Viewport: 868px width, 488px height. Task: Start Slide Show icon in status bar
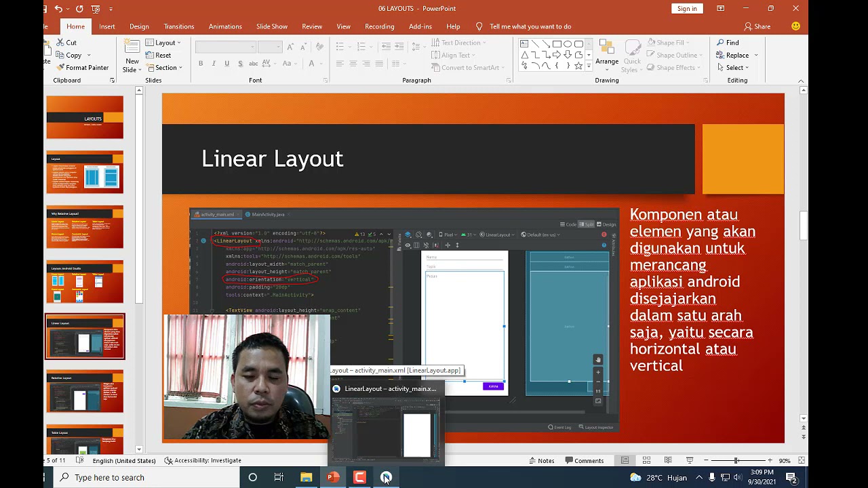(690, 460)
